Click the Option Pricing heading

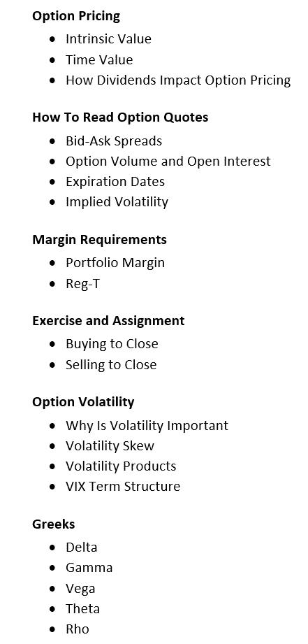[76, 16]
